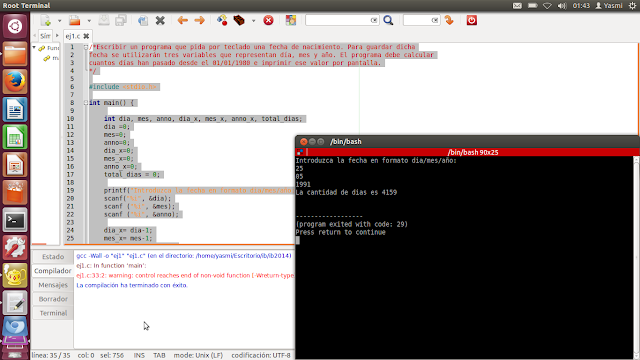Clear the go-to-line field
The height and width of the screenshot is (360, 640).
pos(435,20)
